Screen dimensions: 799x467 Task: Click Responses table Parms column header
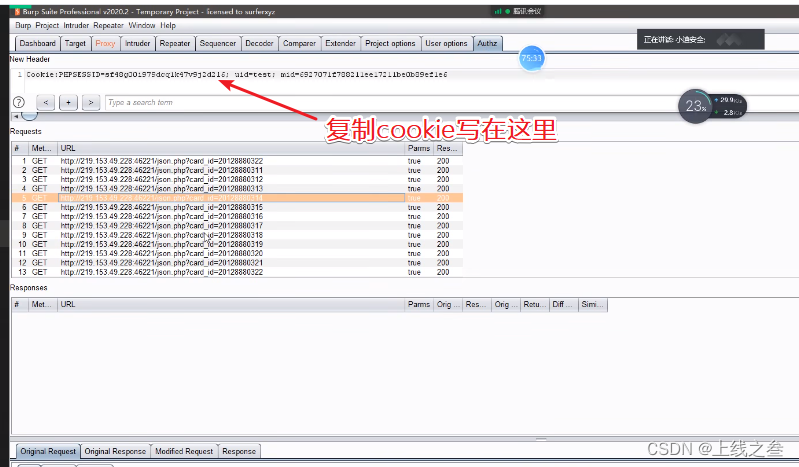pos(419,304)
